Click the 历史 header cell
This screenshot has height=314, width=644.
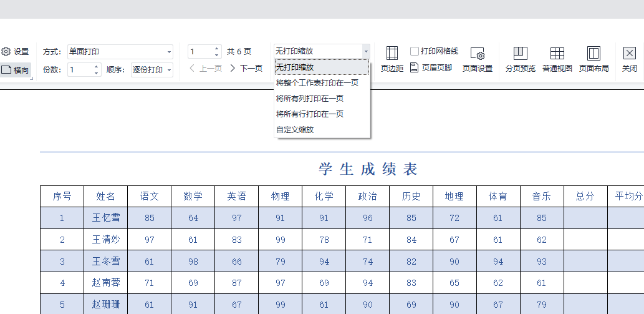click(x=411, y=197)
